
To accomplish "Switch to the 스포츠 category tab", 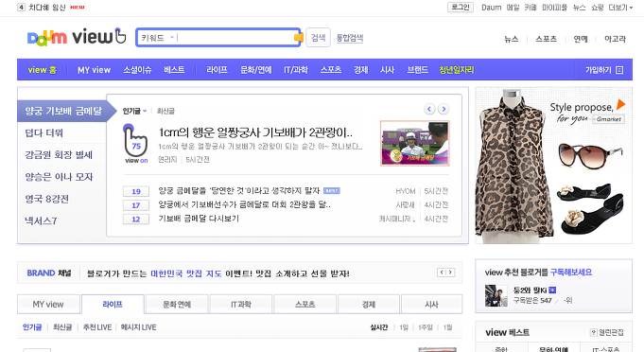I will coord(305,305).
